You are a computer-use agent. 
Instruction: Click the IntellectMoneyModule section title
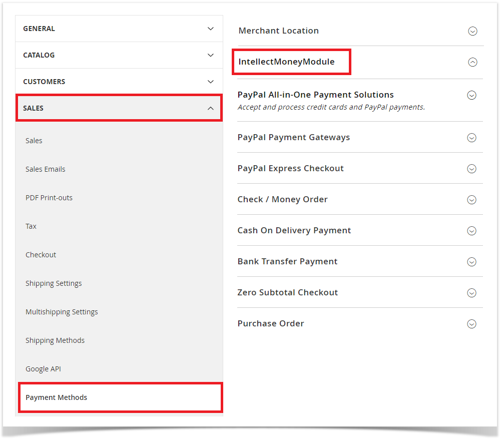(286, 62)
